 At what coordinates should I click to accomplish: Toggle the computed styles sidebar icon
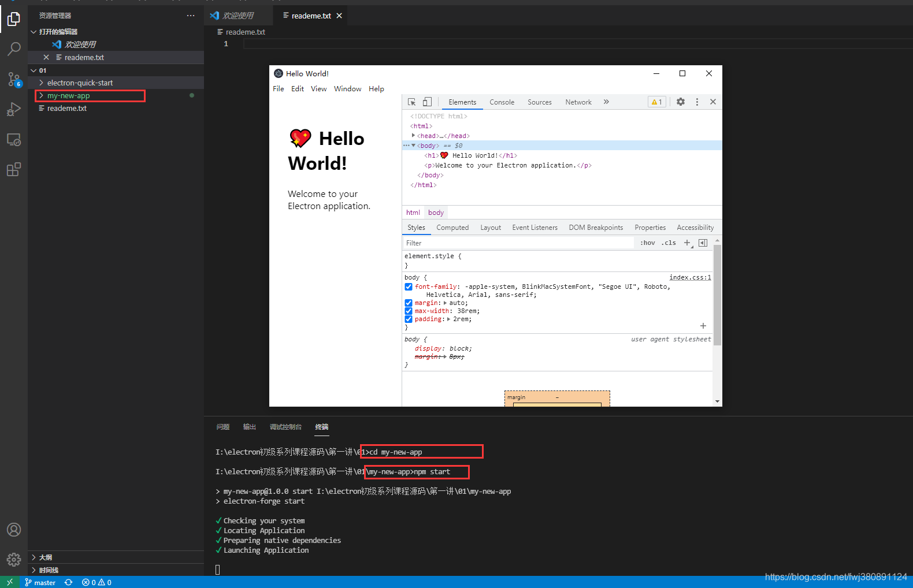(703, 243)
